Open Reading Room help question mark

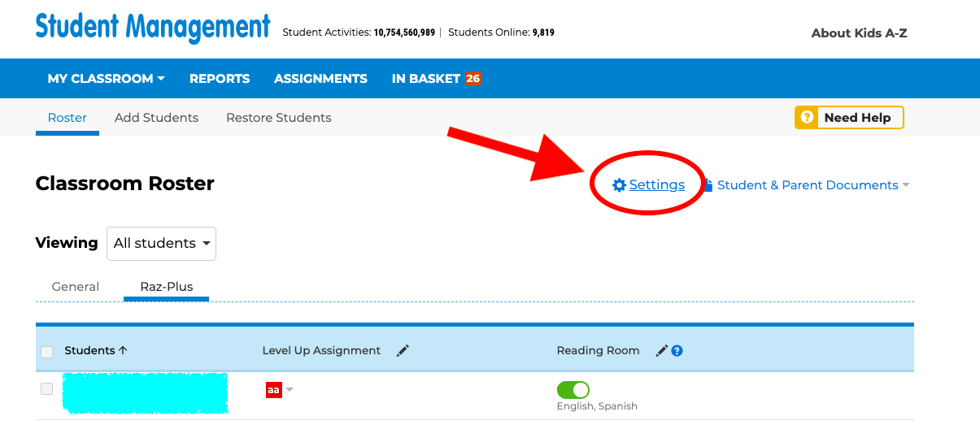(677, 351)
